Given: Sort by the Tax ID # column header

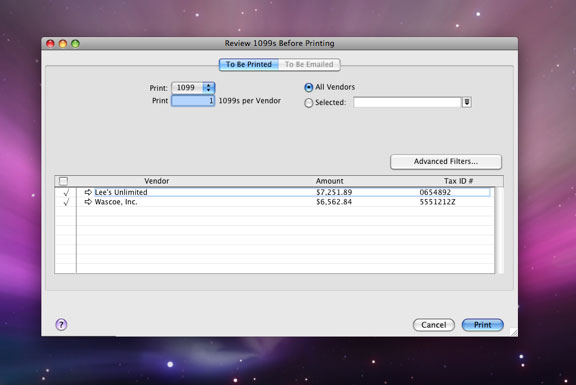Looking at the screenshot, I should pyautogui.click(x=458, y=181).
